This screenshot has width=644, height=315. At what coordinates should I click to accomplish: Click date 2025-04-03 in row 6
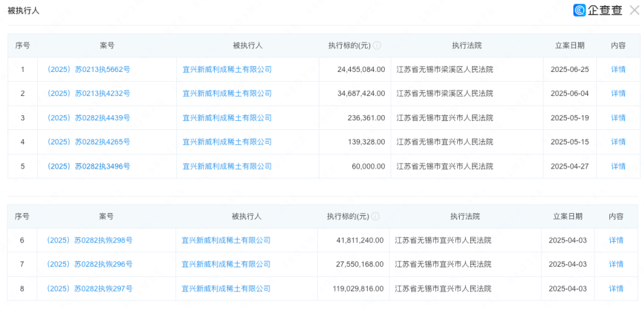(568, 240)
